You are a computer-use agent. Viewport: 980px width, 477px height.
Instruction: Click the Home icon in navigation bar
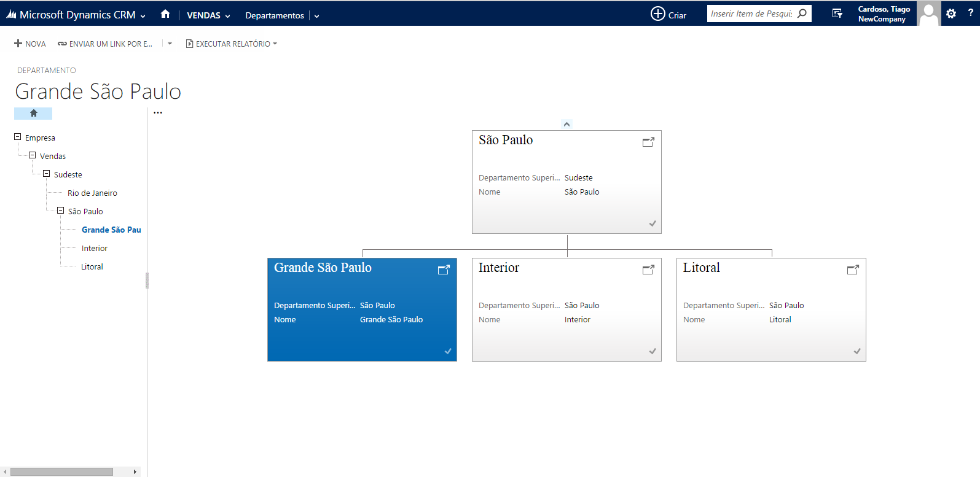pos(165,14)
